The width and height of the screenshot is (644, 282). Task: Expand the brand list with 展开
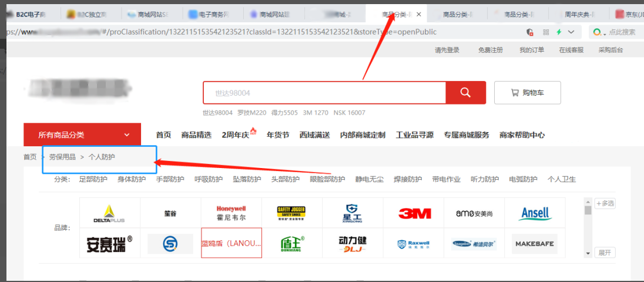pyautogui.click(x=605, y=253)
